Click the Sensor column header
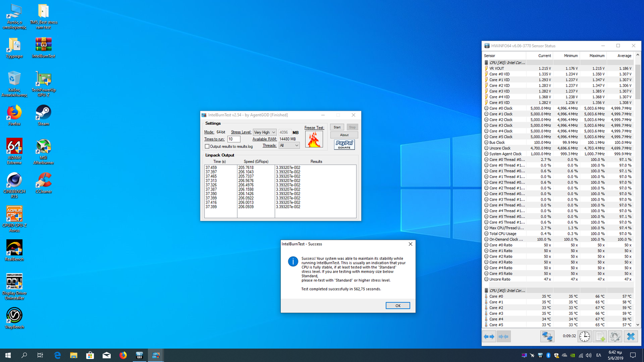This screenshot has width=644, height=362. [x=505, y=55]
